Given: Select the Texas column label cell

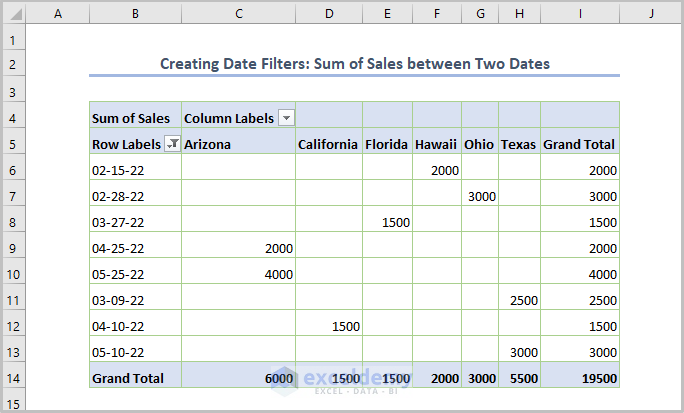Looking at the screenshot, I should pyautogui.click(x=519, y=144).
